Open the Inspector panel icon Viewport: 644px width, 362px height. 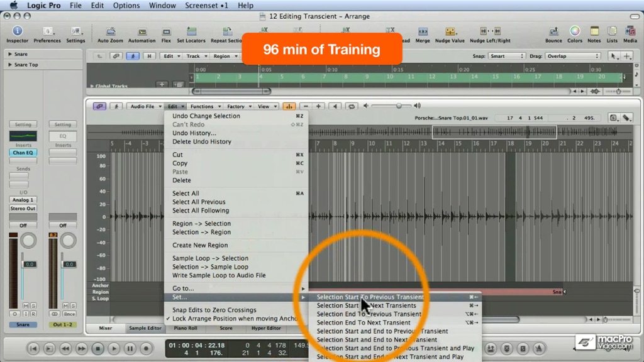(17, 31)
